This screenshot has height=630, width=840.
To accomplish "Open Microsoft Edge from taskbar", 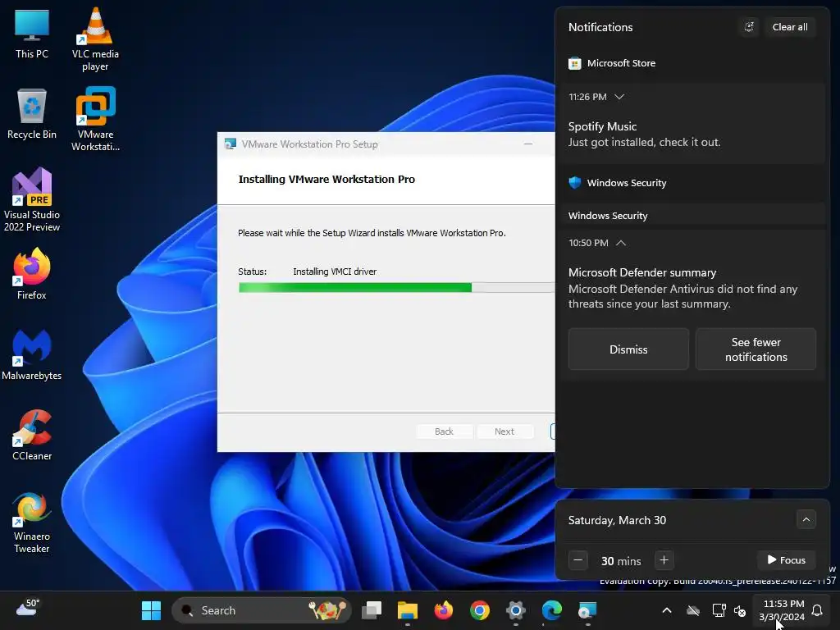I will point(551,610).
